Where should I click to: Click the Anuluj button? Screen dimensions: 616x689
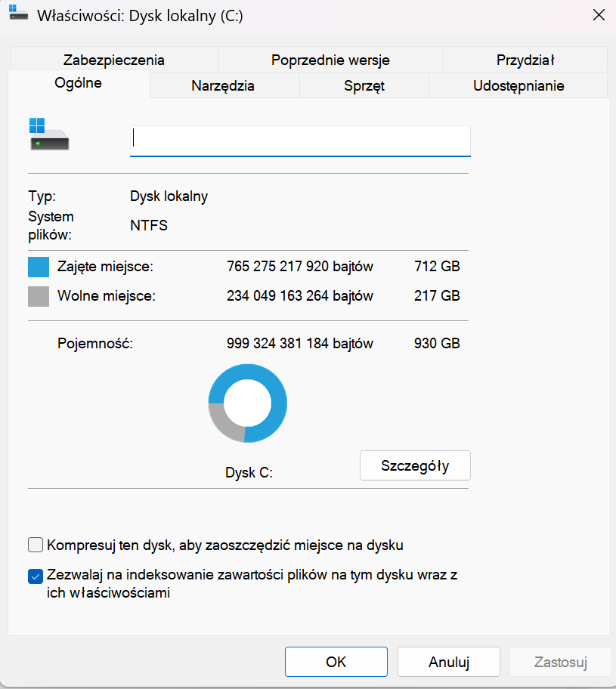pos(449,662)
